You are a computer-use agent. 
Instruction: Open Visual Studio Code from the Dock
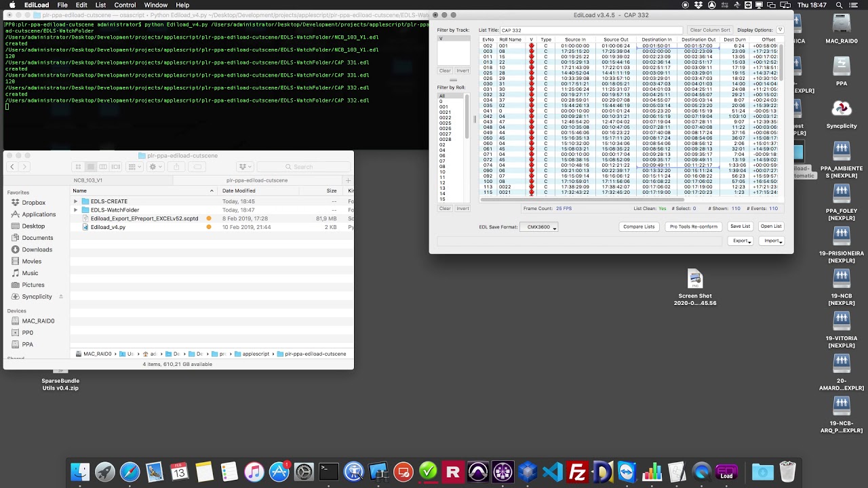(553, 472)
